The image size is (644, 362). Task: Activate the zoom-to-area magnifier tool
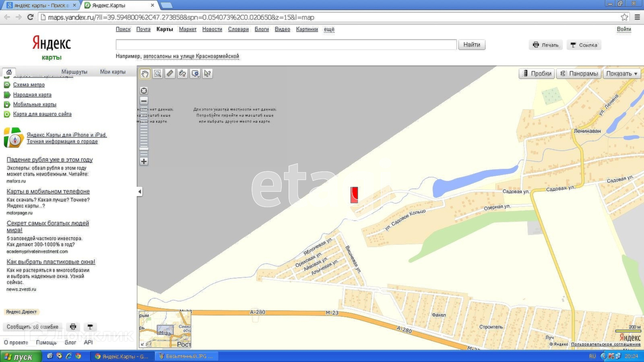pos(157,74)
